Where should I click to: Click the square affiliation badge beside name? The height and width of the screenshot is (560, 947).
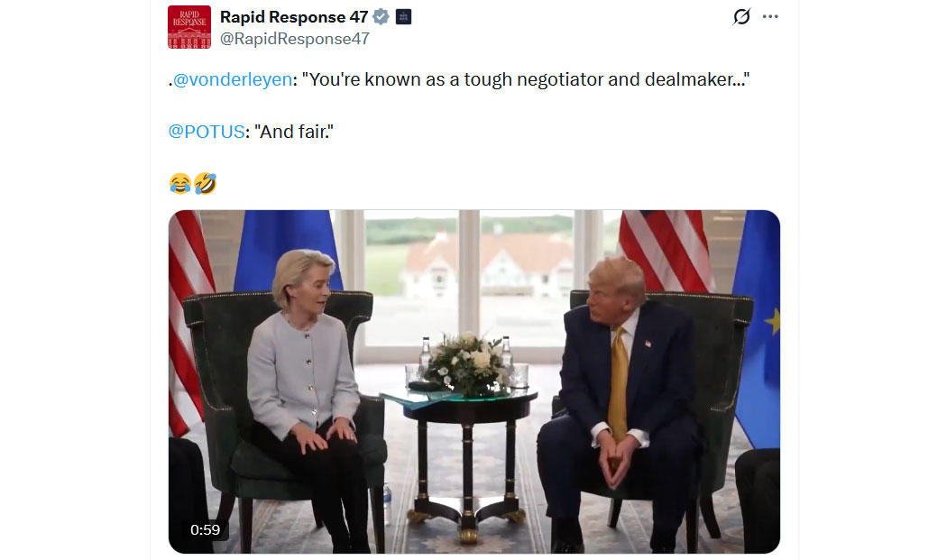pos(403,17)
